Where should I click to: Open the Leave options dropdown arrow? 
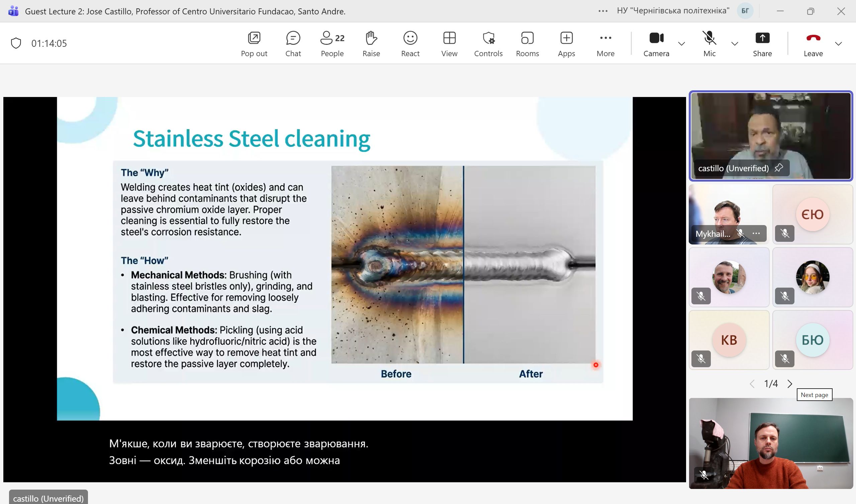tap(838, 44)
